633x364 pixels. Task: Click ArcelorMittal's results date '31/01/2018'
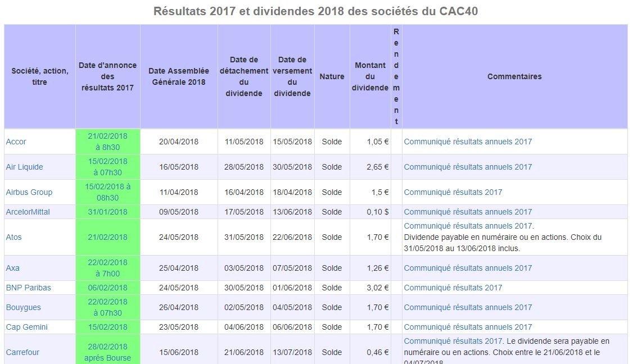(107, 212)
